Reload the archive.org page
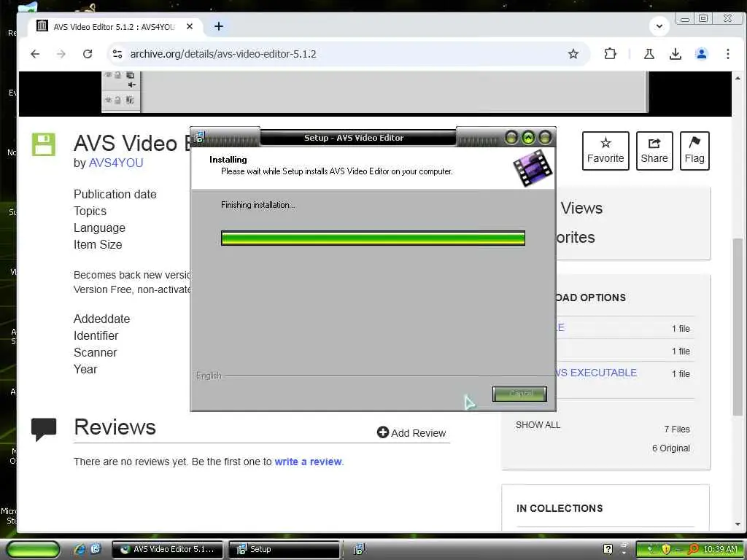This screenshot has width=747, height=560. (x=88, y=54)
